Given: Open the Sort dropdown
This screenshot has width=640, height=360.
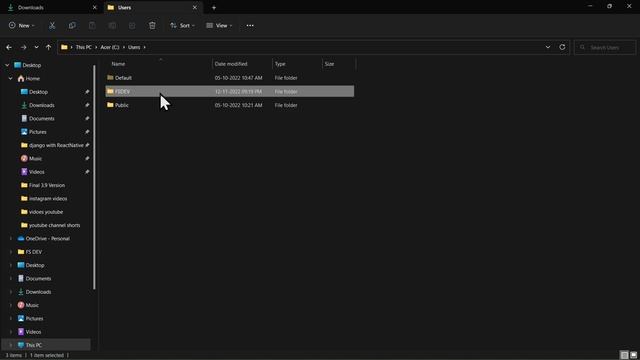Looking at the screenshot, I should [182, 25].
